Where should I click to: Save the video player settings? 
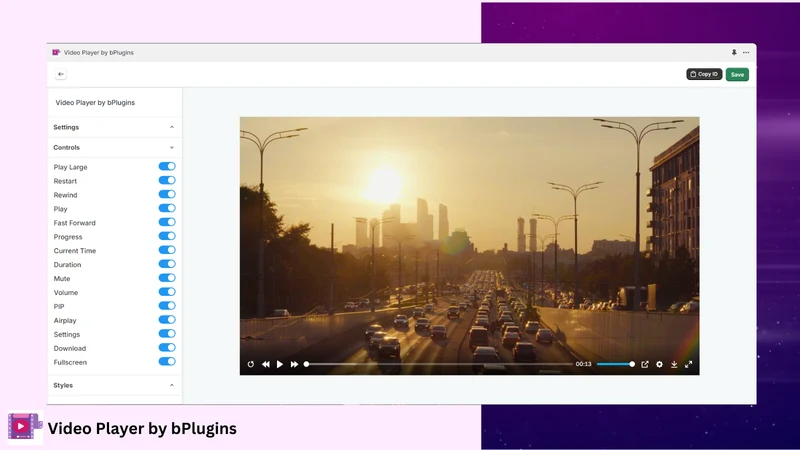(x=737, y=74)
